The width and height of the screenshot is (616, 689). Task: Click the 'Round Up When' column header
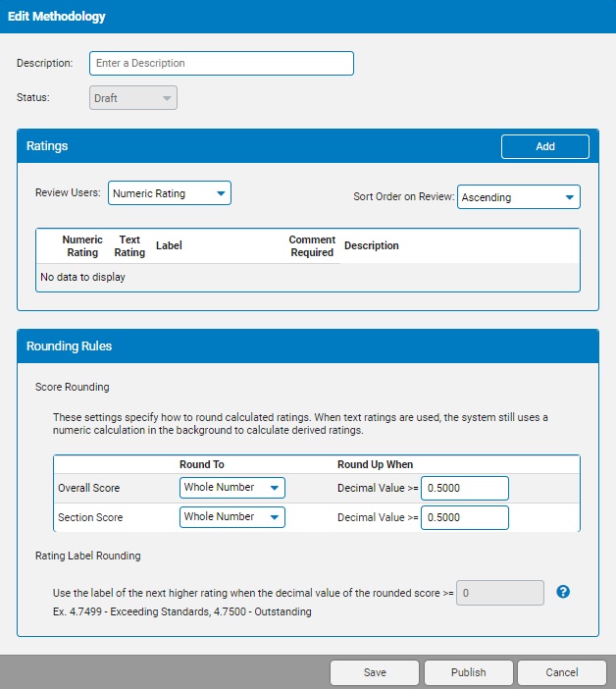(x=375, y=464)
